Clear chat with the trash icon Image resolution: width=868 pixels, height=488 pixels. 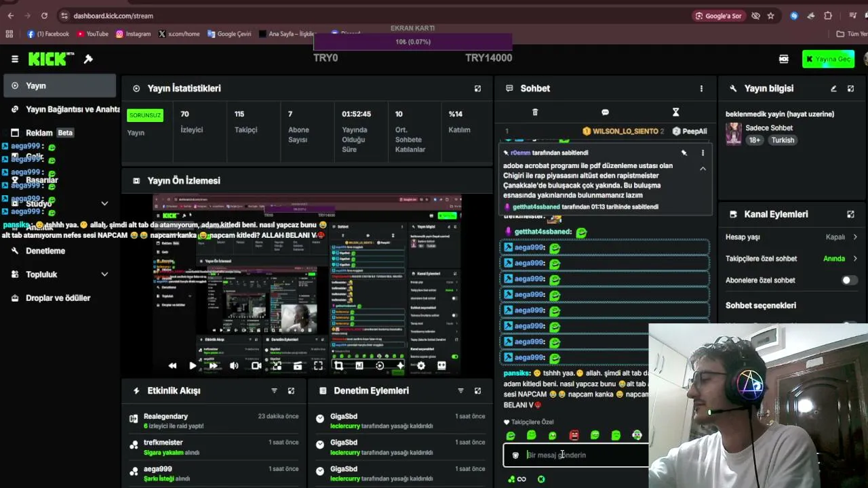(x=535, y=112)
